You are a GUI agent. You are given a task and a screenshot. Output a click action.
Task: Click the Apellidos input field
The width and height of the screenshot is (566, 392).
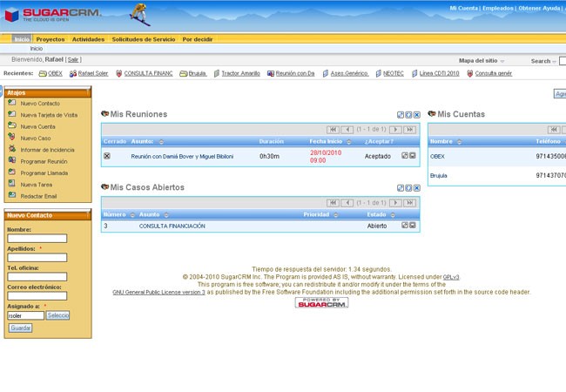37,257
